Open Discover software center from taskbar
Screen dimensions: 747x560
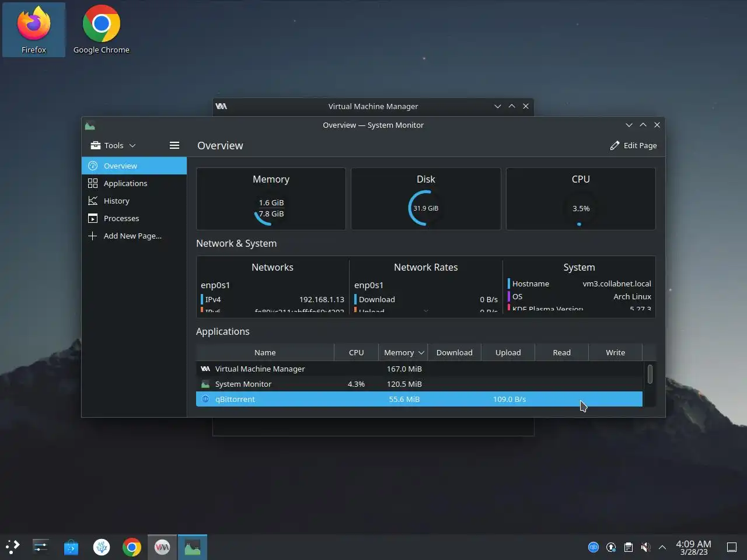[x=71, y=547]
